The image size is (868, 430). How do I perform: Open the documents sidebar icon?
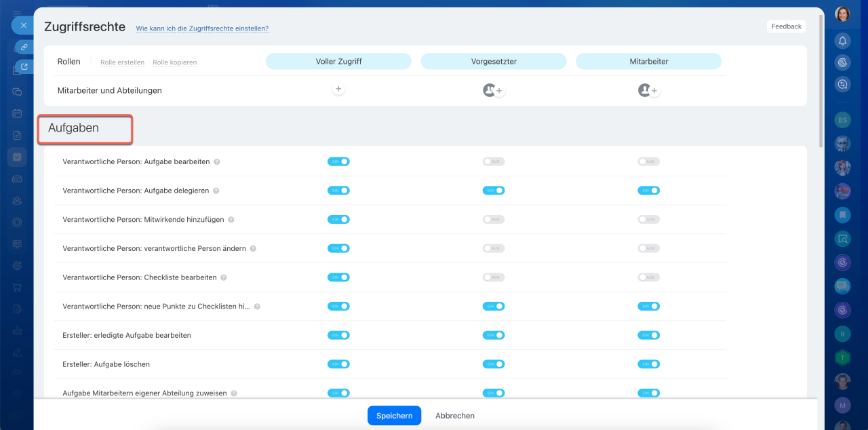[x=17, y=135]
